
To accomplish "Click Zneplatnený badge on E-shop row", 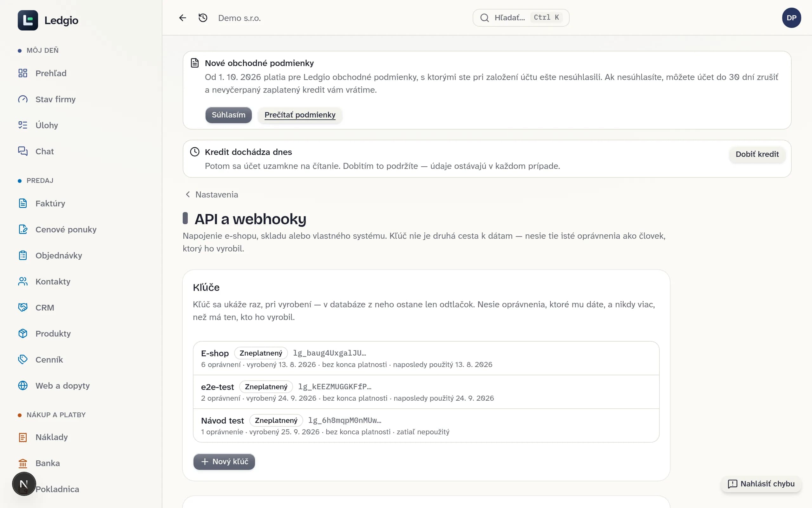I will [261, 353].
